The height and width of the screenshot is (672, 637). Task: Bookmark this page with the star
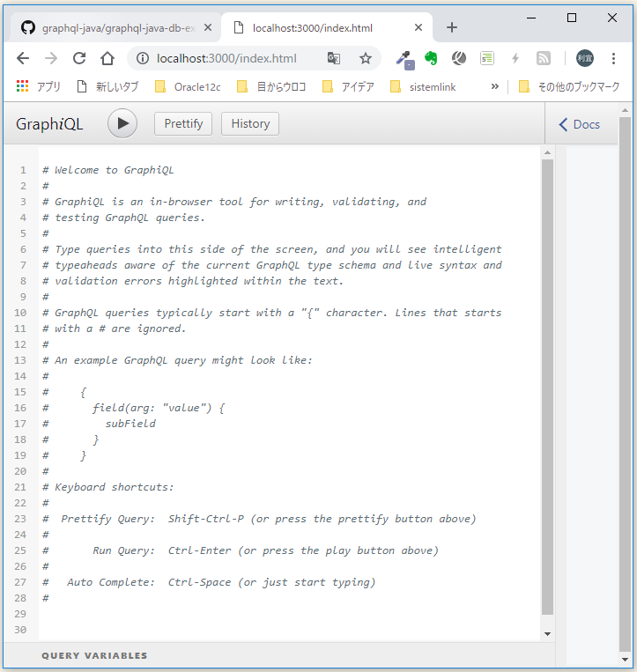(x=366, y=58)
